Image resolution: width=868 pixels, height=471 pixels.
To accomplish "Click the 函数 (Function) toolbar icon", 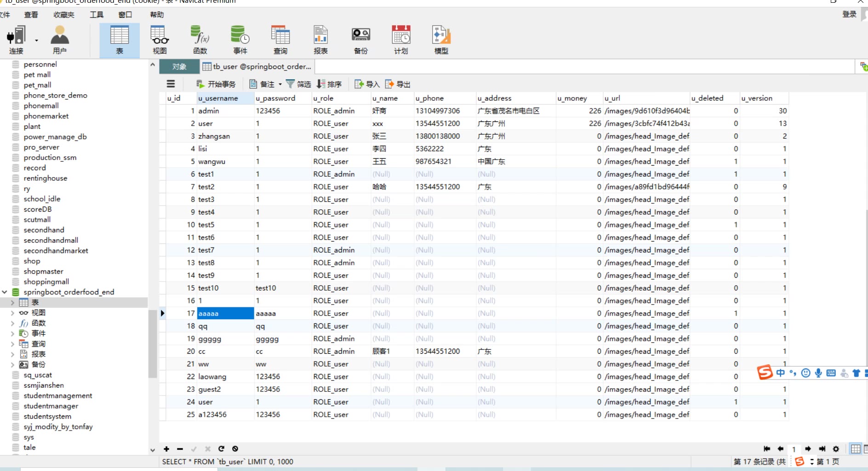I will pos(200,40).
